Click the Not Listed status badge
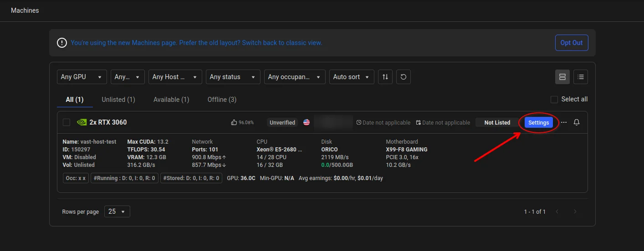Image resolution: width=644 pixels, height=251 pixels. 497,122
